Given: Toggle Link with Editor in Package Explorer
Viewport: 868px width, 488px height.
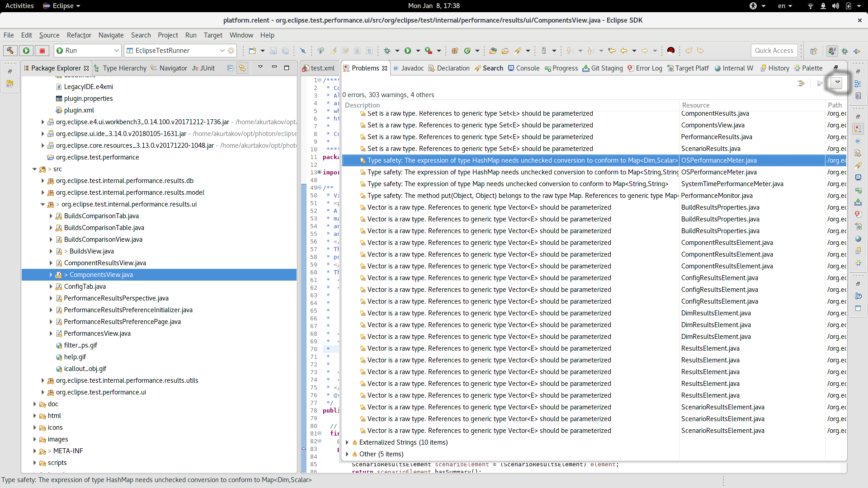Looking at the screenshot, I should (x=242, y=68).
